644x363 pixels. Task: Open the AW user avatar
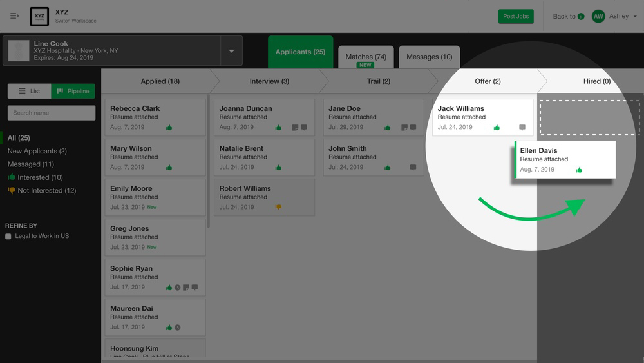click(598, 17)
